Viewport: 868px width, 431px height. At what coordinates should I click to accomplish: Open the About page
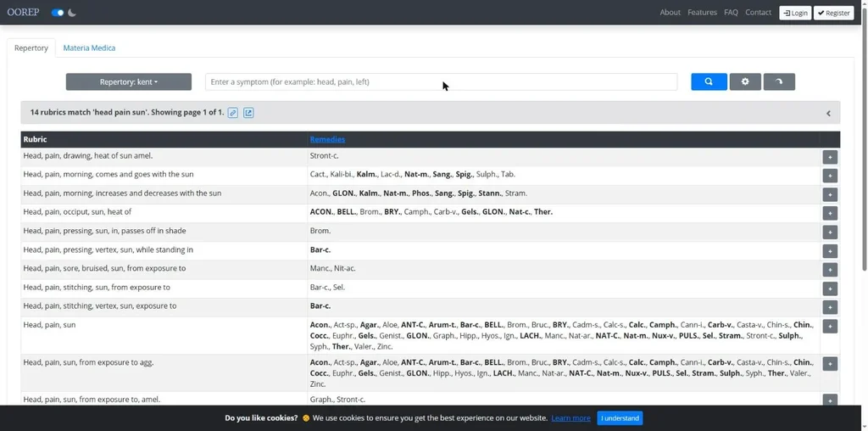tap(670, 12)
